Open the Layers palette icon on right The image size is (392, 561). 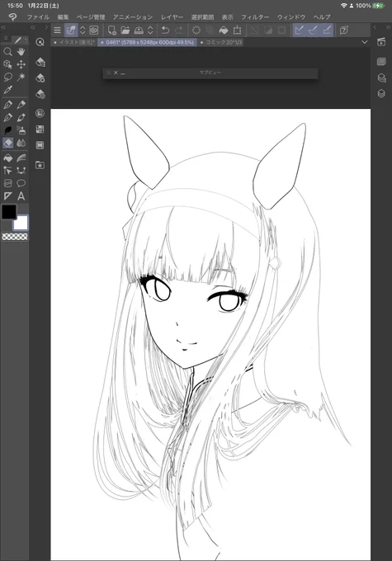click(381, 93)
